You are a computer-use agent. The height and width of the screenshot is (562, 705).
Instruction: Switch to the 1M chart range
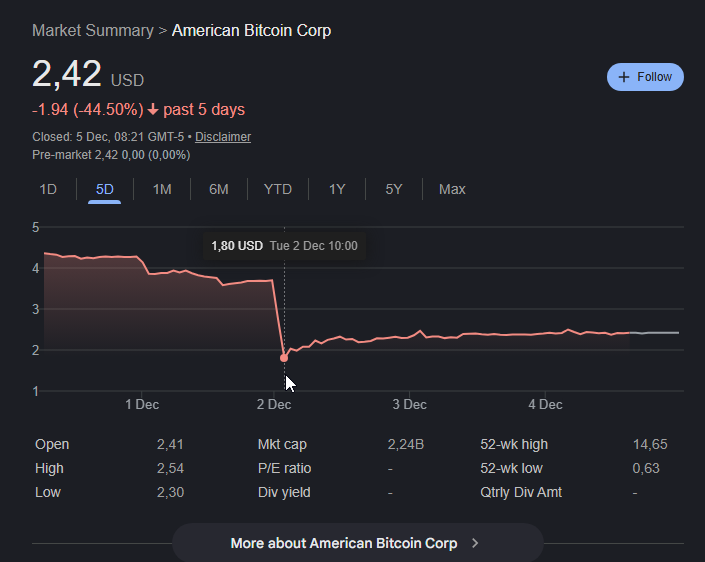[162, 189]
